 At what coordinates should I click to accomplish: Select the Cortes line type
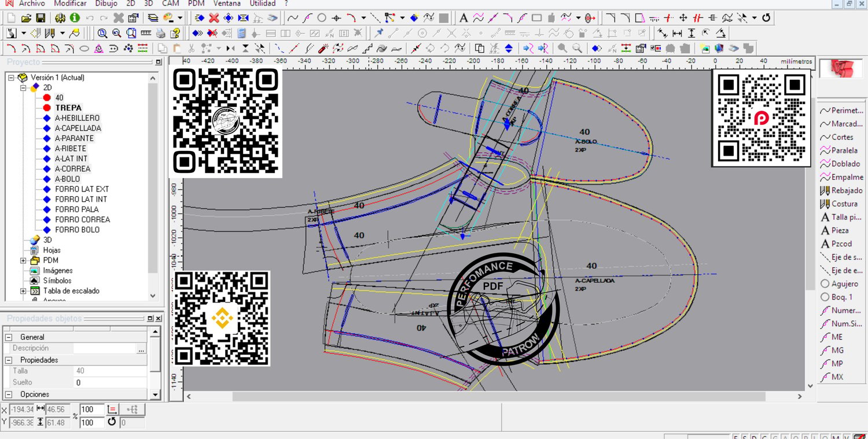pos(837,137)
